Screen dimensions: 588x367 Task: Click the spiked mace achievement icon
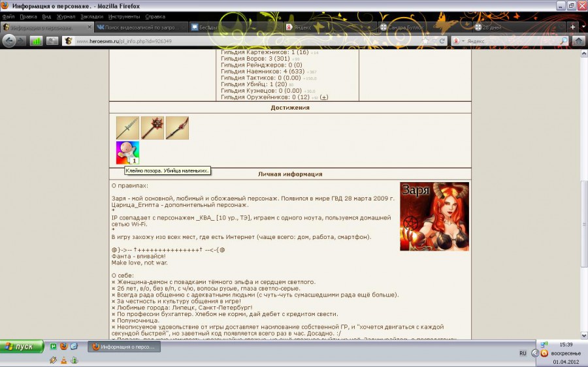click(x=152, y=128)
